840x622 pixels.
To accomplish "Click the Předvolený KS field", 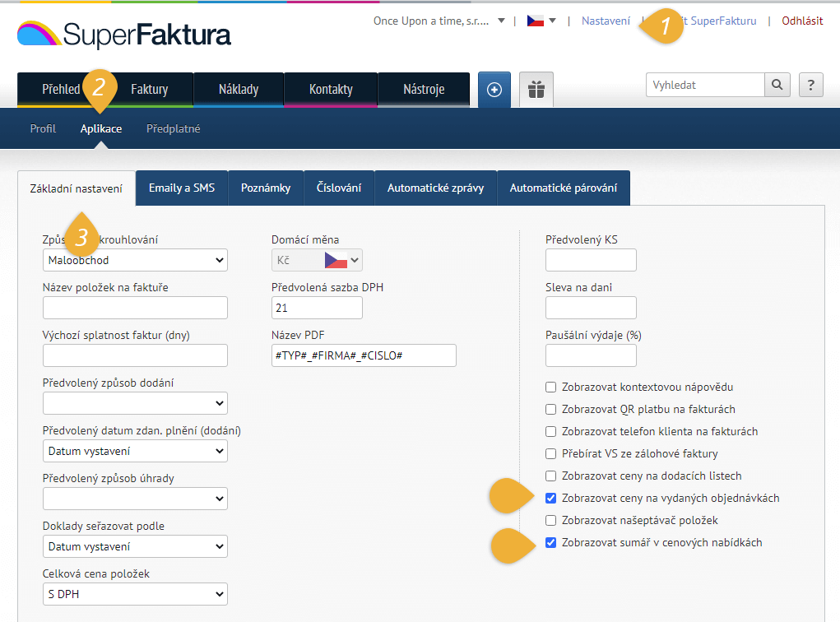I will point(591,260).
